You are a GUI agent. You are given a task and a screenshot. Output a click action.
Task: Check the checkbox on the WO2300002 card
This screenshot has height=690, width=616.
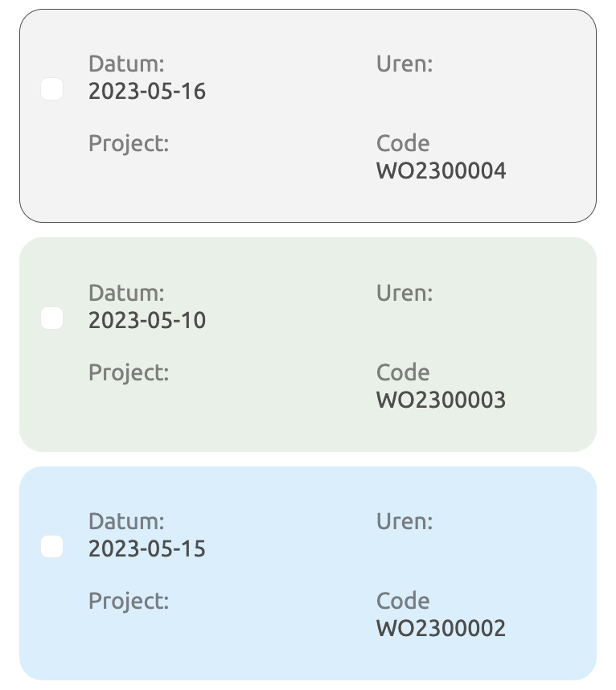(x=51, y=547)
